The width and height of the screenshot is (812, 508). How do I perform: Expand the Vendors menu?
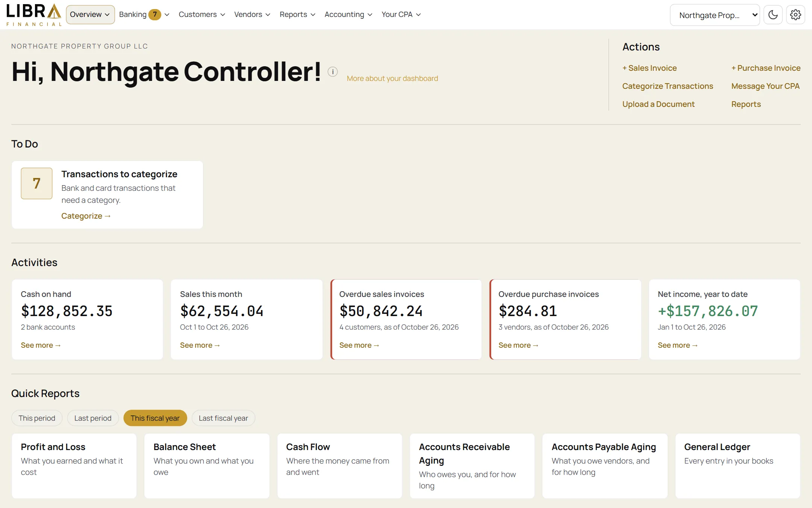(252, 14)
